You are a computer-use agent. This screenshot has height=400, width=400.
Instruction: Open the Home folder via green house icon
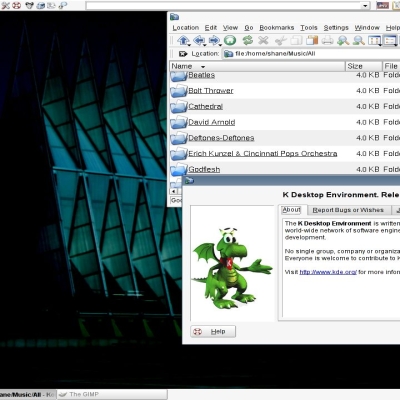(x=230, y=40)
